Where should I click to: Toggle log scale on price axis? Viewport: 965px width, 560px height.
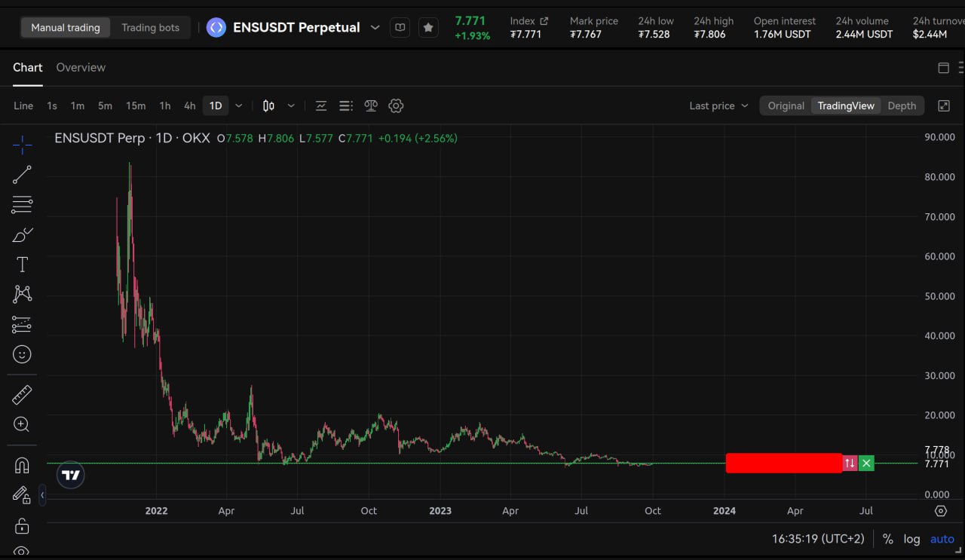coord(912,539)
